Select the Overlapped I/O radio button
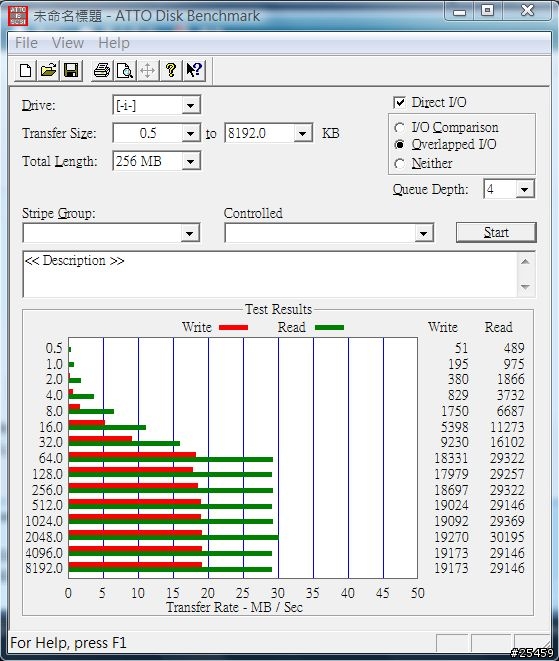This screenshot has height=661, width=559. pos(399,145)
